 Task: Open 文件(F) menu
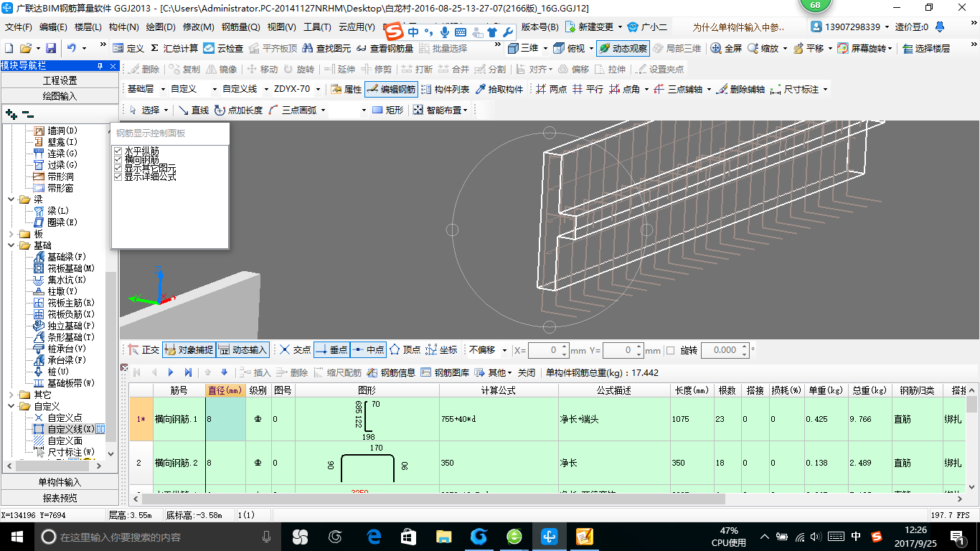tap(19, 27)
